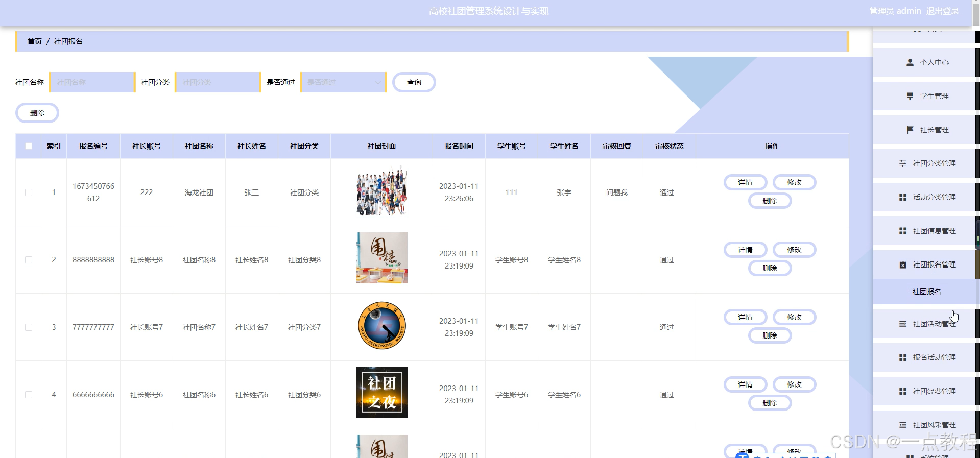Click 详情 for the 海龙社团 row
Image resolution: width=980 pixels, height=458 pixels.
(745, 182)
